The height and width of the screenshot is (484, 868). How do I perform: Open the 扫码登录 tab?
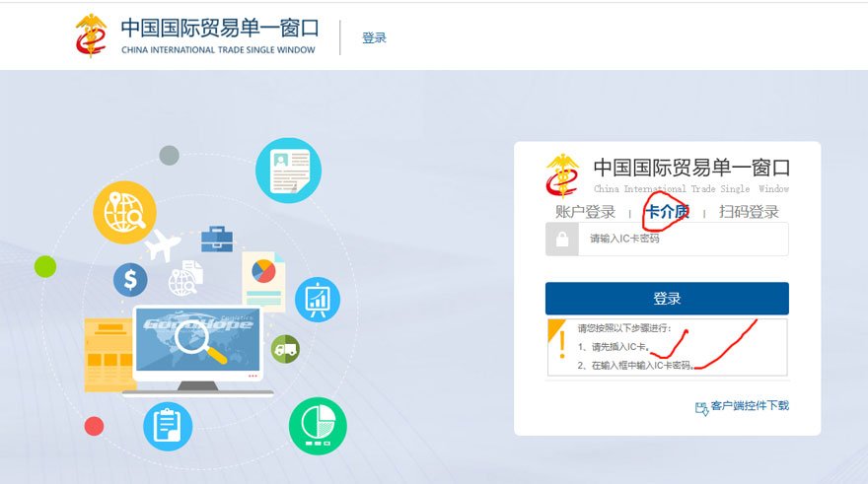[x=749, y=212]
